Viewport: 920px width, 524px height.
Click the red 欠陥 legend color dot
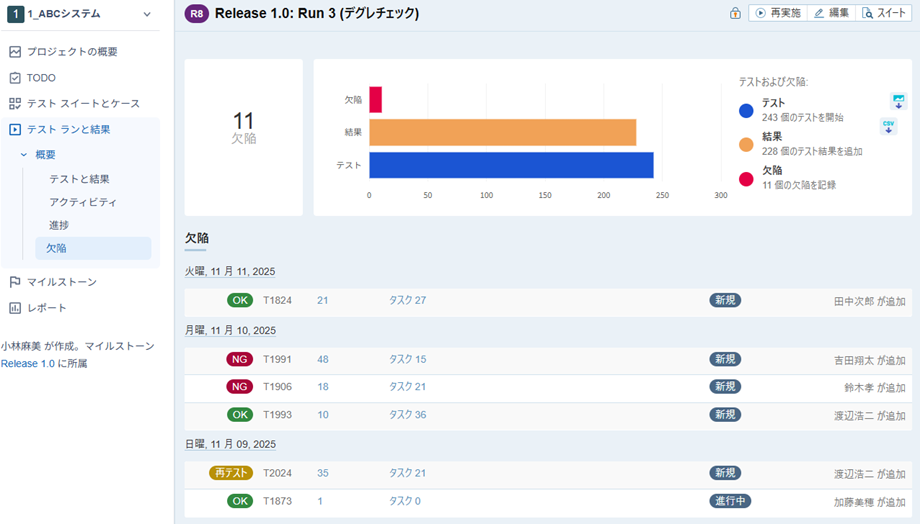pos(746,178)
